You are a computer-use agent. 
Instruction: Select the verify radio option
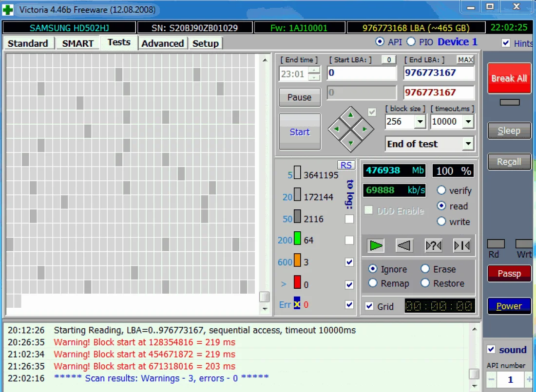(x=441, y=190)
